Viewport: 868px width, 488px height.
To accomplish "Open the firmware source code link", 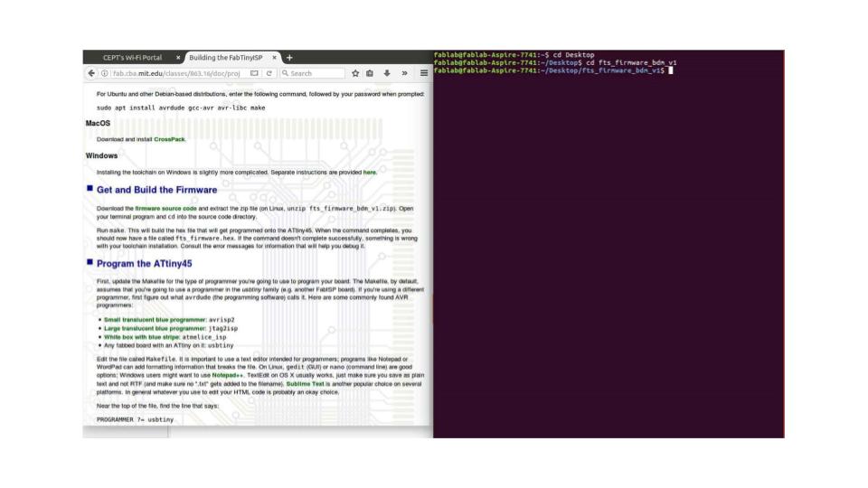I will (x=166, y=209).
